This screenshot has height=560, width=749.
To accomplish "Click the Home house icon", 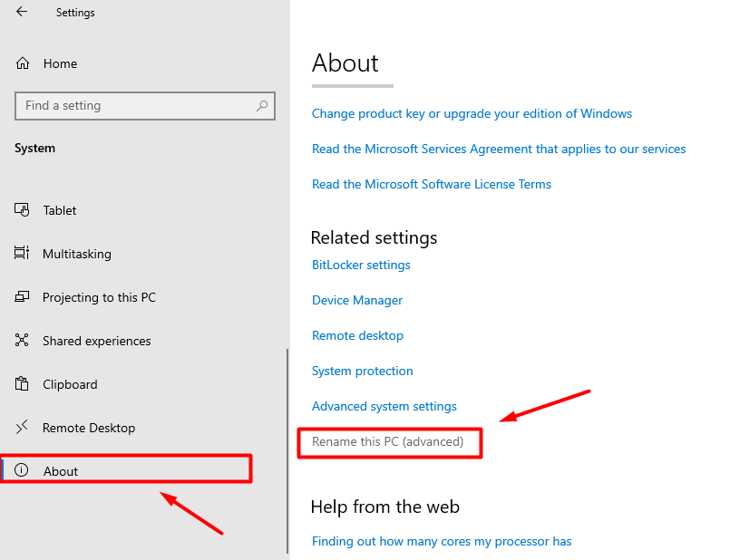I will pos(23,63).
